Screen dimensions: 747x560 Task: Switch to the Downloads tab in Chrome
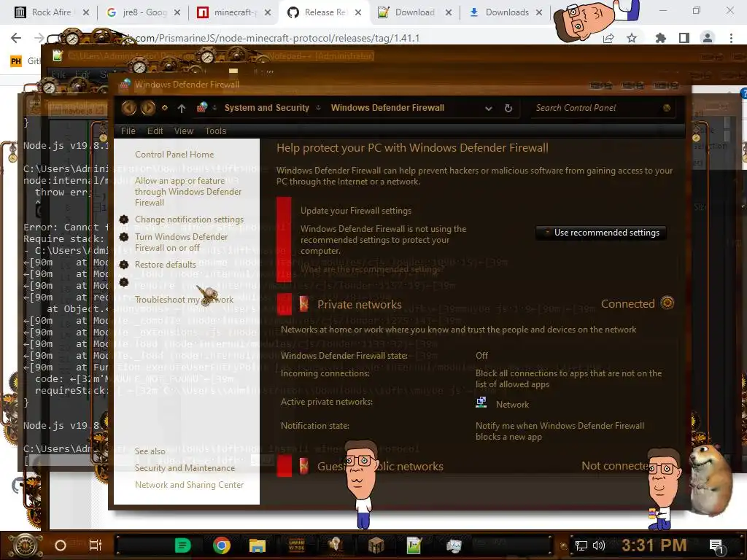point(505,12)
